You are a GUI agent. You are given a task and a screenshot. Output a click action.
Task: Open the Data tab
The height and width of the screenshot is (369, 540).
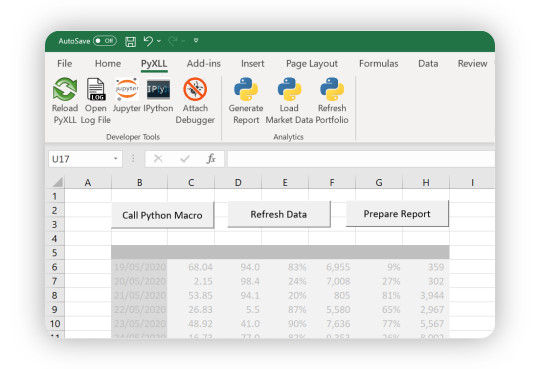(428, 63)
